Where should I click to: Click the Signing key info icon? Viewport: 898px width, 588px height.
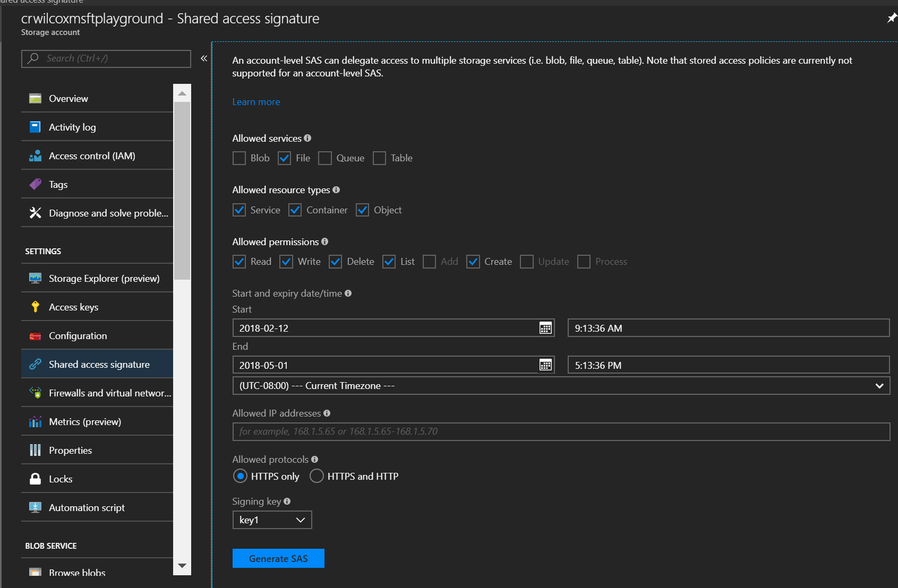pos(287,501)
